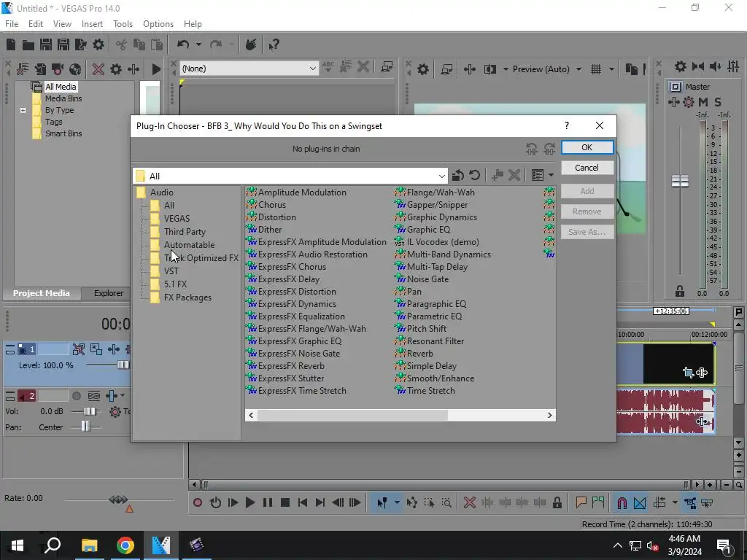747x560 pixels.
Task: Click the New project icon in toolbar
Action: coord(10,44)
